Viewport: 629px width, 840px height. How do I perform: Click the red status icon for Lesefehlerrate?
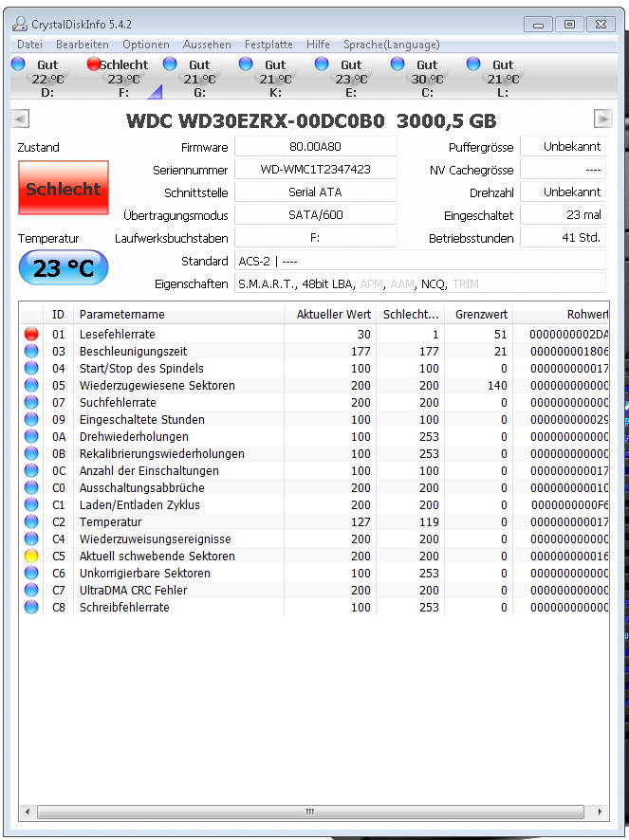[x=31, y=335]
